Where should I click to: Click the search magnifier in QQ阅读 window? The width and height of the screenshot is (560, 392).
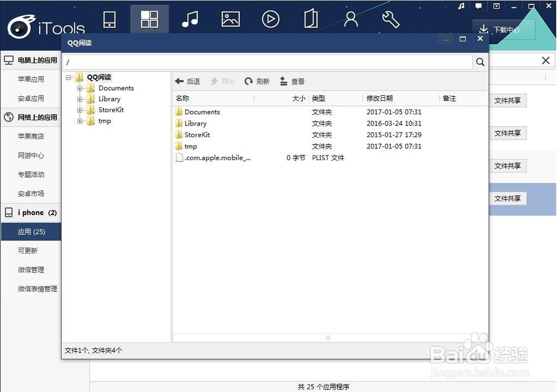click(480, 62)
